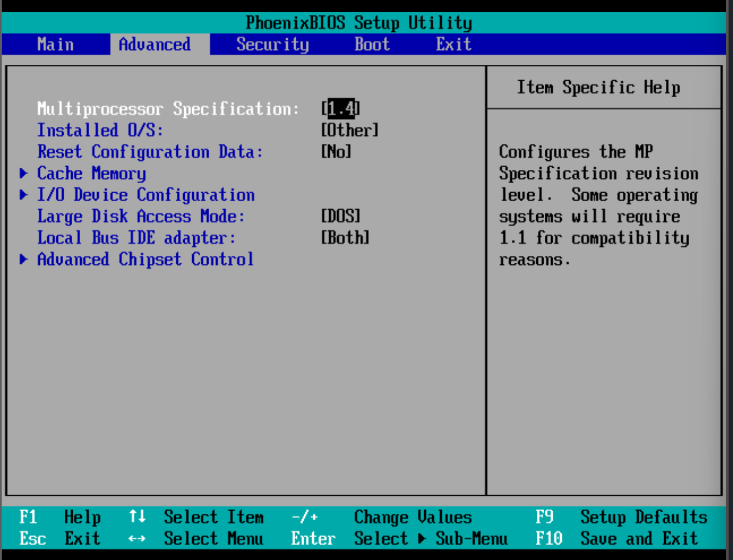Change Large Disk Access Mode [DOS] value
This screenshot has height=560, width=733.
tap(341, 217)
